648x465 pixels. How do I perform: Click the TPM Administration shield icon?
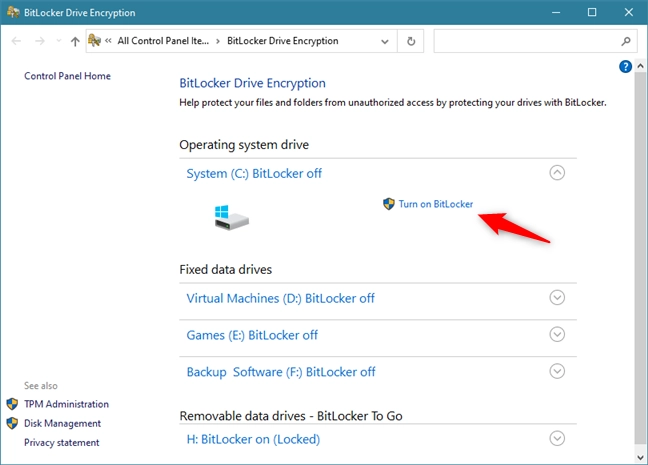[12, 404]
